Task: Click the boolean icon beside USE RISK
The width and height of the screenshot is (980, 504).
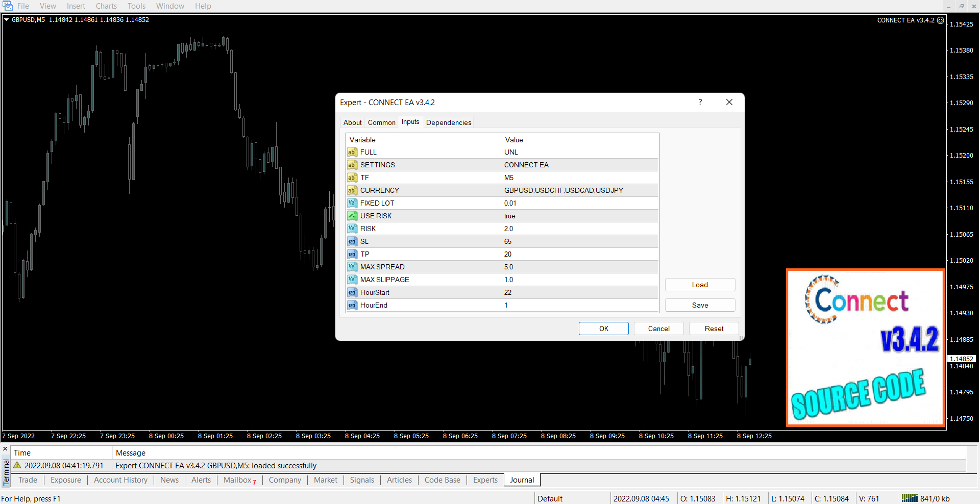Action: pos(352,216)
